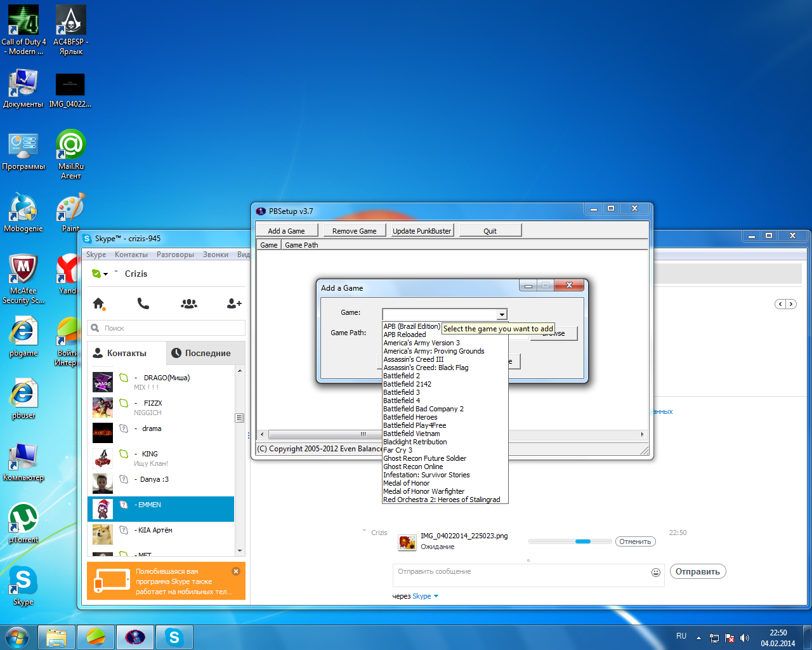The width and height of the screenshot is (812, 650).
Task: Choose Medal of Honor Warfighter
Action: pyautogui.click(x=445, y=491)
